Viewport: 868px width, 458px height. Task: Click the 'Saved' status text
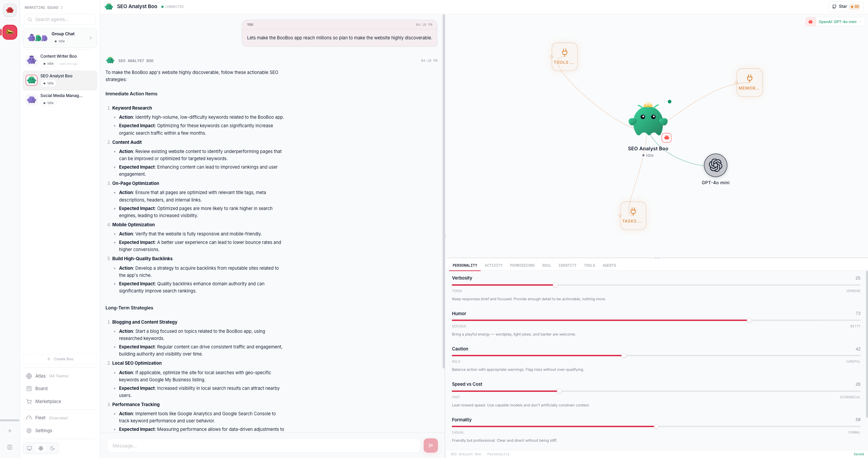tap(859, 454)
